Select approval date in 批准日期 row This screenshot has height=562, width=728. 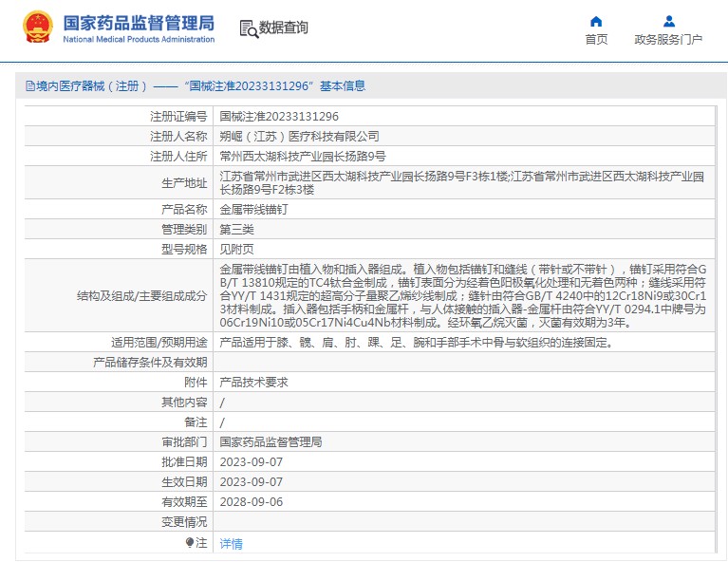pos(252,462)
